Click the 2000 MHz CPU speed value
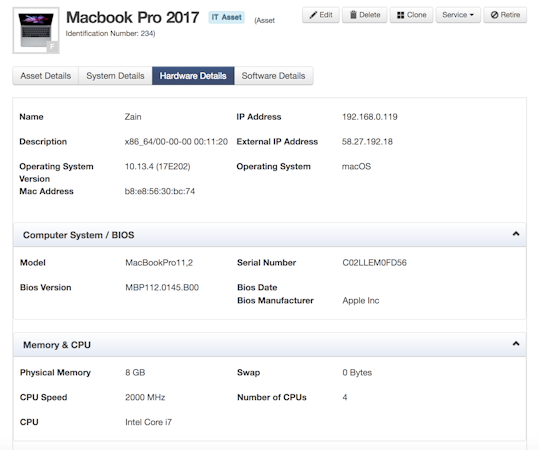Viewport: 539px width, 450px height. [145, 397]
